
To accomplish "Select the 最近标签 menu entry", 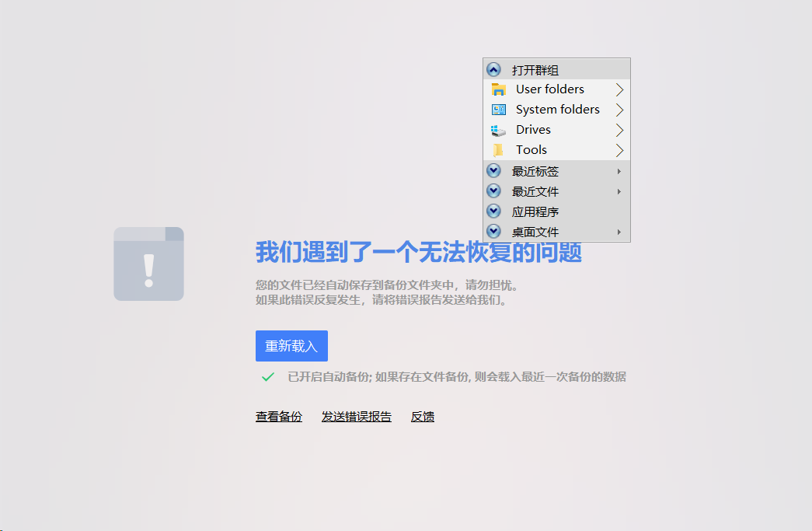I will click(535, 171).
